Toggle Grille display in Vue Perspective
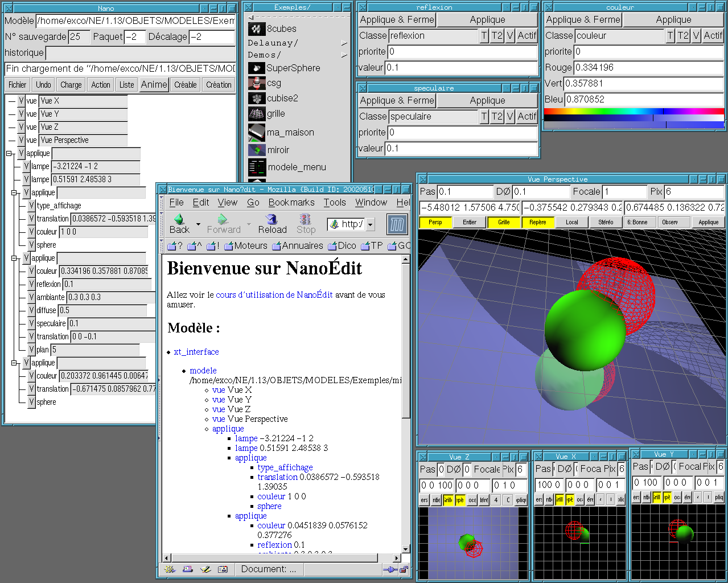The width and height of the screenshot is (728, 583). click(x=503, y=222)
